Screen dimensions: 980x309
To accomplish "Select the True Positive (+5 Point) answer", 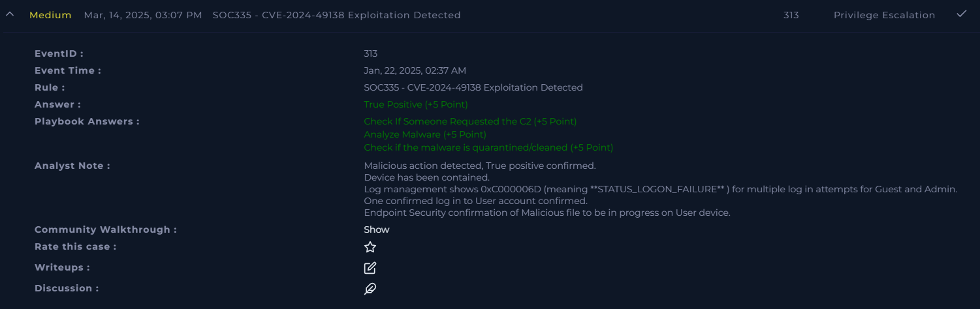I will 416,104.
